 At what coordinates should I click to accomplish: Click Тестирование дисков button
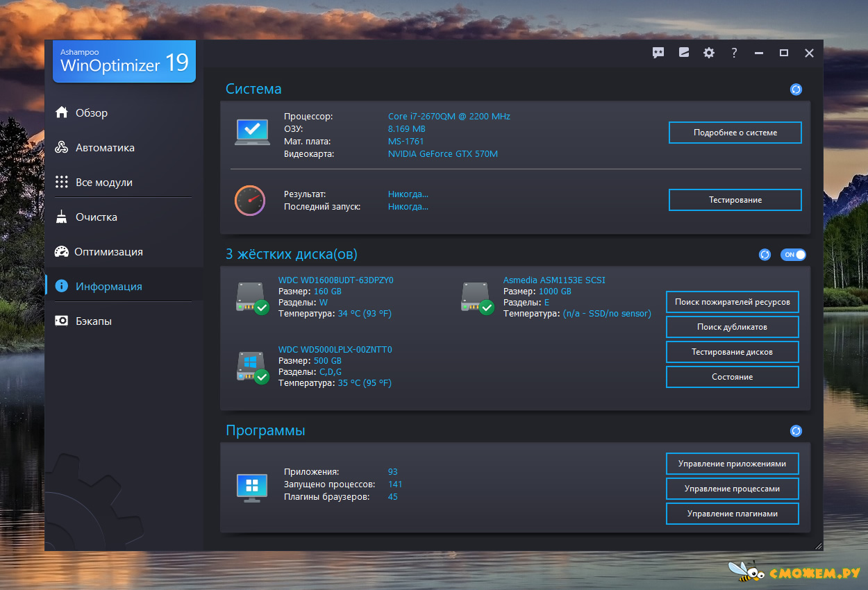(x=733, y=352)
